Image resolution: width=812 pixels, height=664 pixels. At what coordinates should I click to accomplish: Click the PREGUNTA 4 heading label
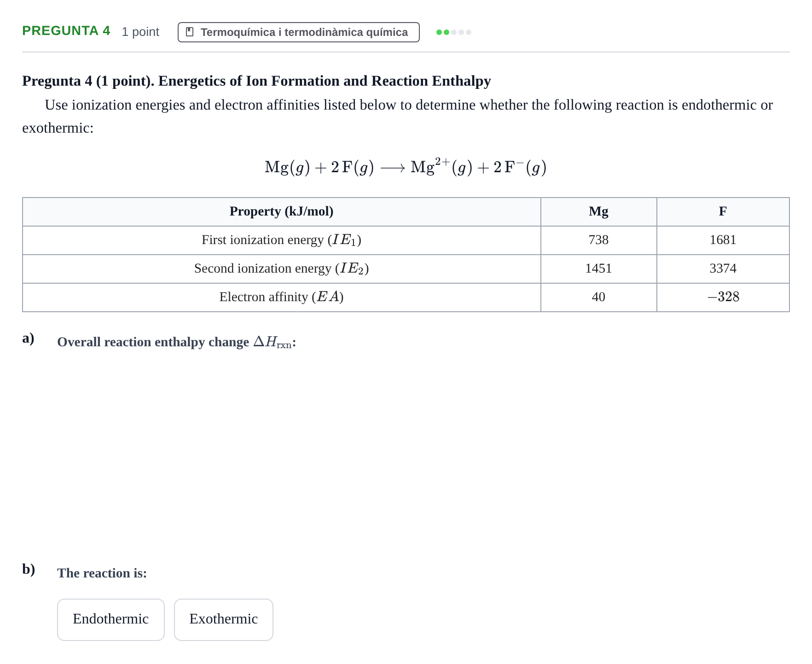[66, 31]
